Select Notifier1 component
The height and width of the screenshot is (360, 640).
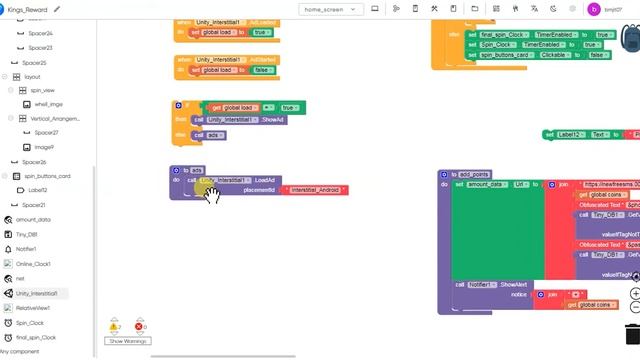(26, 249)
